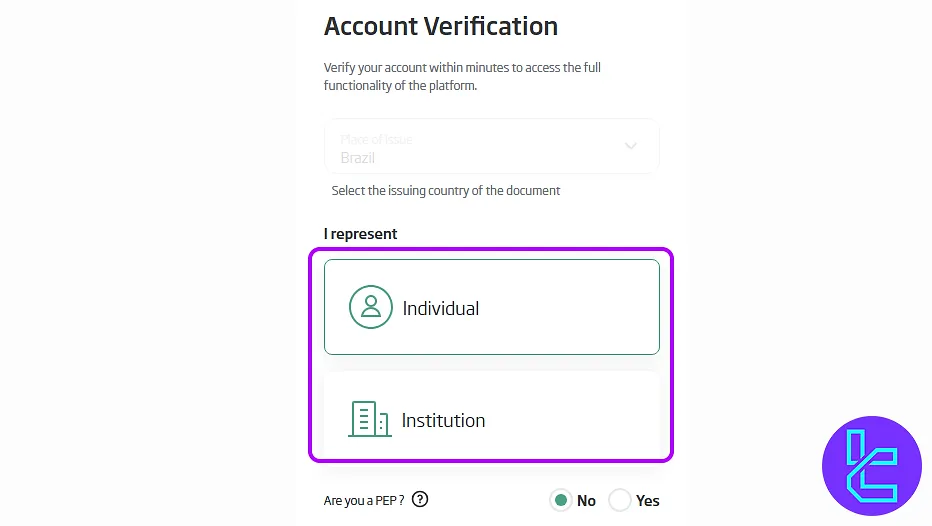Image resolution: width=932 pixels, height=526 pixels.
Task: Click the selected Brazil country value
Action: 358,158
